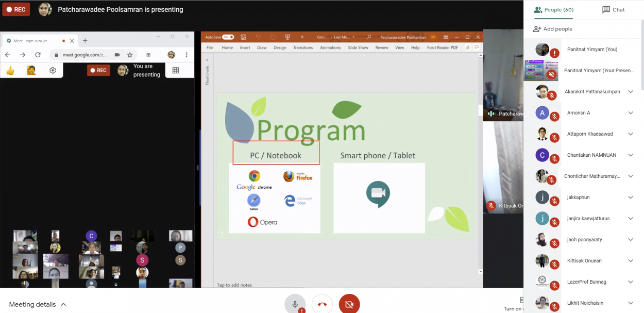Open settings gear in the shared Meet window

53,71
